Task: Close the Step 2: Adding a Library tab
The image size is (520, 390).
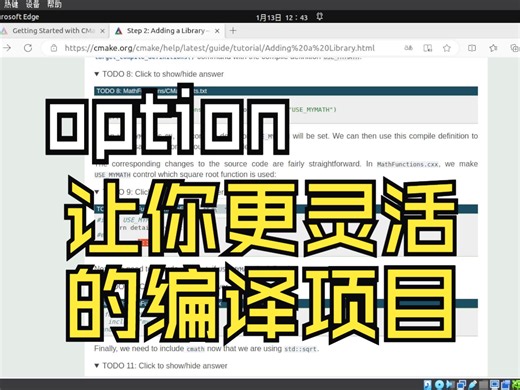Action: [217, 31]
